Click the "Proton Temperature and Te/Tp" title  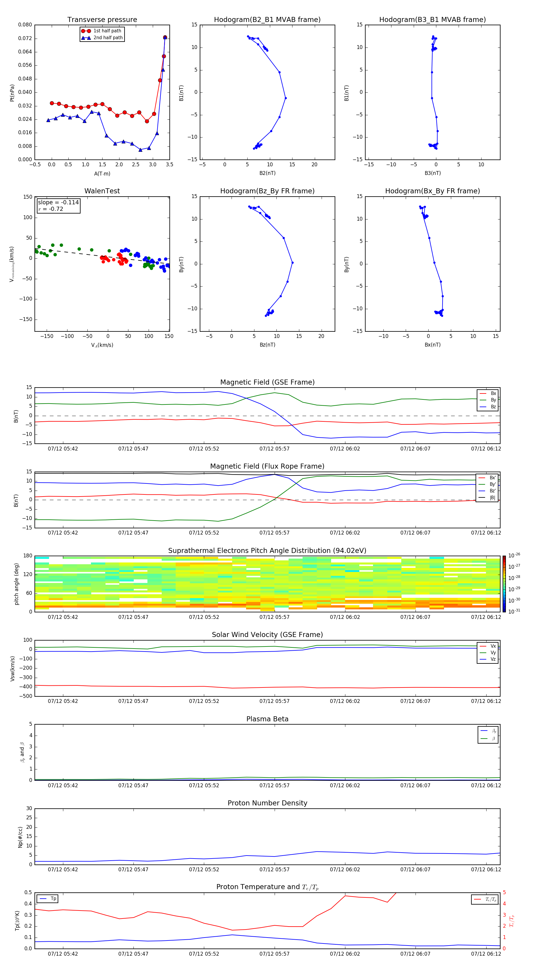click(x=267, y=887)
